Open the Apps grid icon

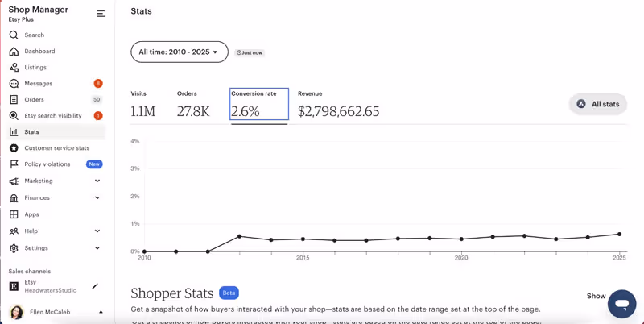pos(14,214)
